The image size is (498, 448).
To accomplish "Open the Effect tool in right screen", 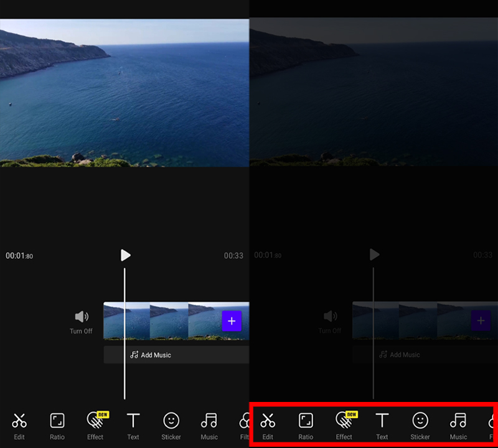I will coord(345,426).
